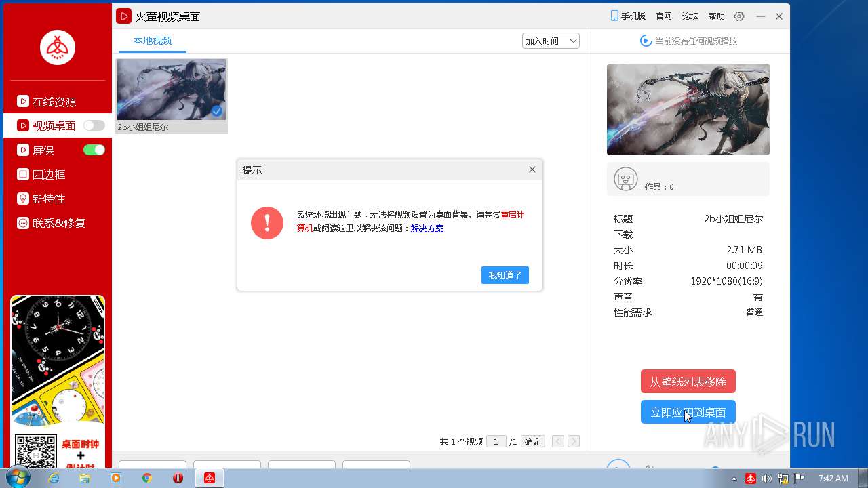Click the 我知道了 button
This screenshot has height=488, width=868.
[x=505, y=275]
